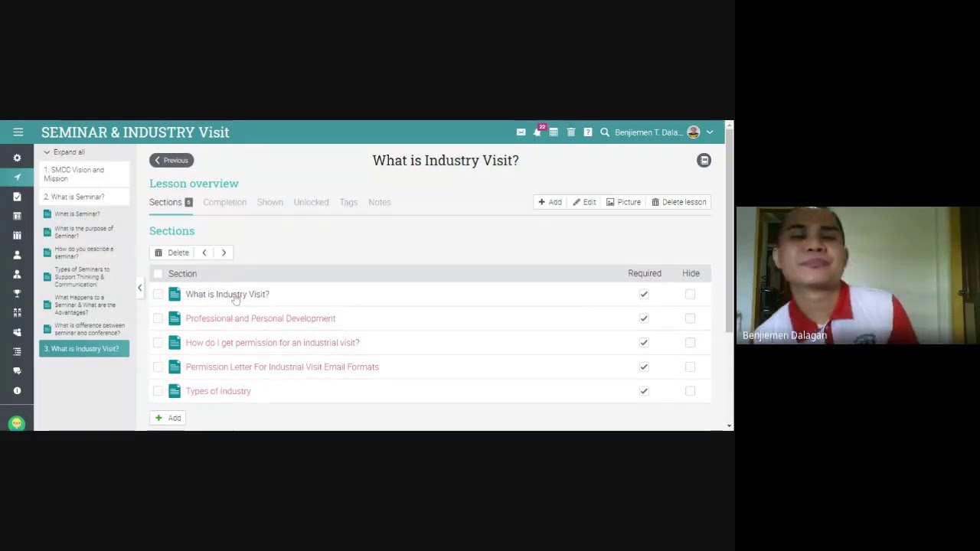
Task: Collapse lesson 2. What is Seminar?
Action: click(x=84, y=197)
